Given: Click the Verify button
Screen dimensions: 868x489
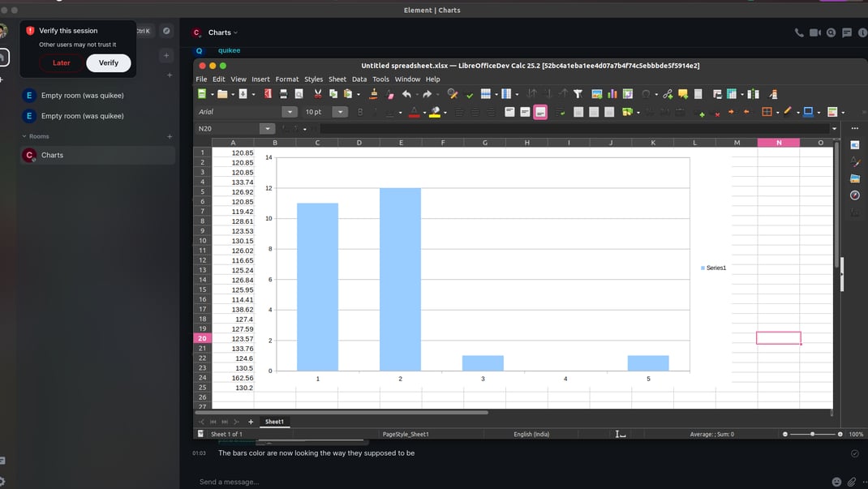Looking at the screenshot, I should tap(109, 63).
